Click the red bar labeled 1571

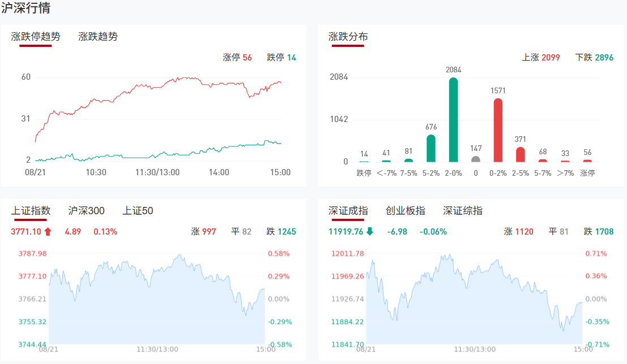pyautogui.click(x=498, y=131)
